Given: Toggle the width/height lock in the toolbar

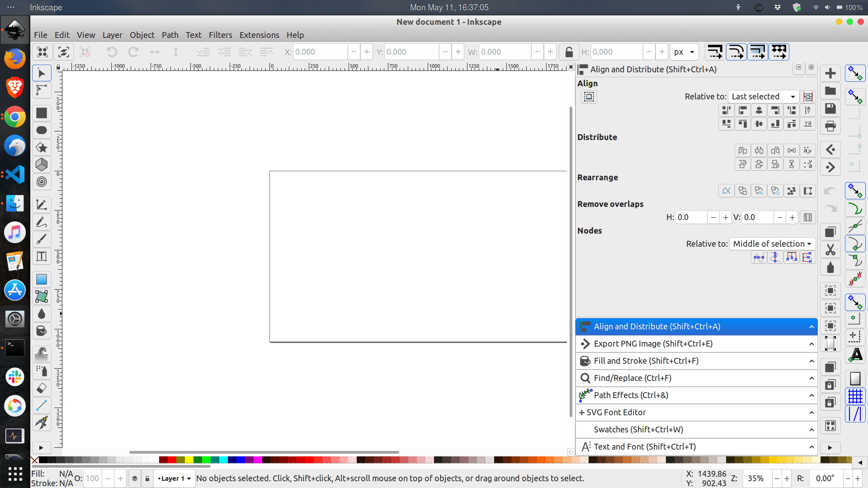Looking at the screenshot, I should tap(569, 52).
